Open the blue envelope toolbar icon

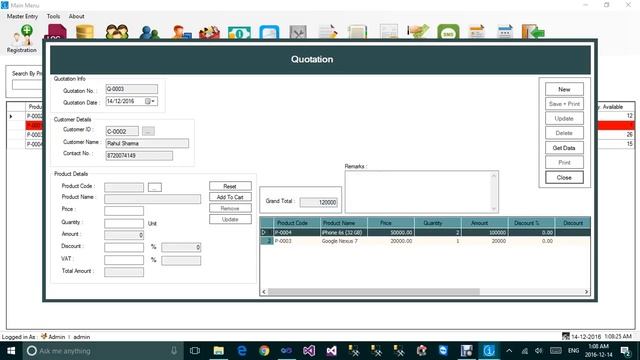(x=269, y=32)
